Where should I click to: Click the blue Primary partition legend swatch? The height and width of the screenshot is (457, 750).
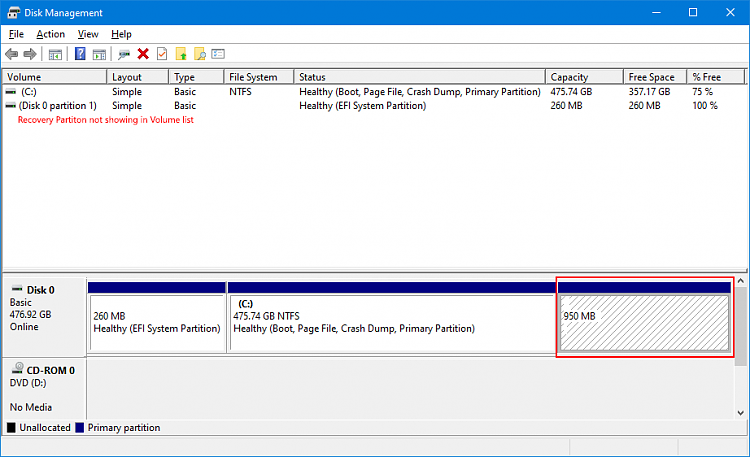point(80,428)
